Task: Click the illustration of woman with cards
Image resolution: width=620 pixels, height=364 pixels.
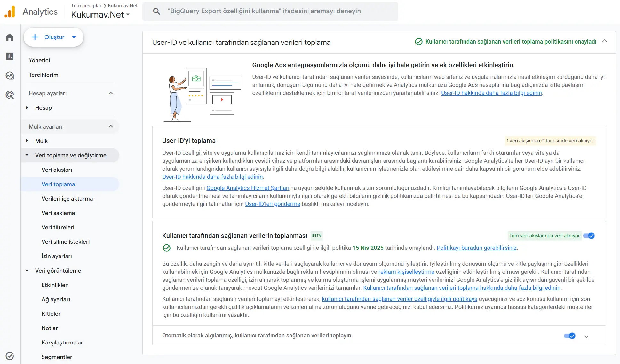Action: click(x=202, y=94)
